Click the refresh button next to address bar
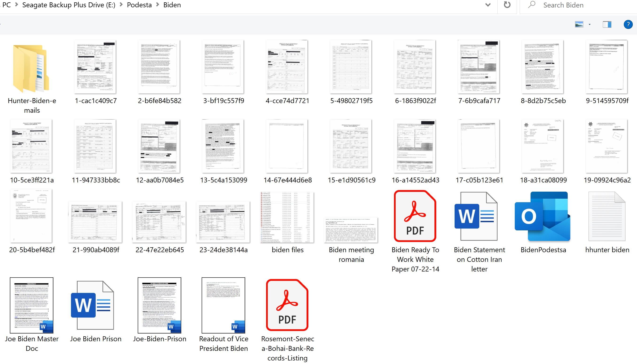This screenshot has height=364, width=637. point(507,5)
